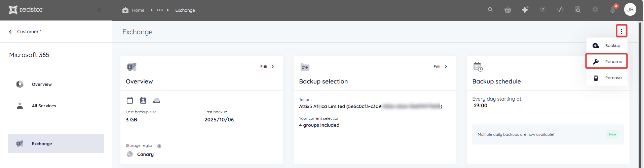Click the last backup date 2025/10/06
This screenshot has height=168, width=644.
(x=219, y=120)
